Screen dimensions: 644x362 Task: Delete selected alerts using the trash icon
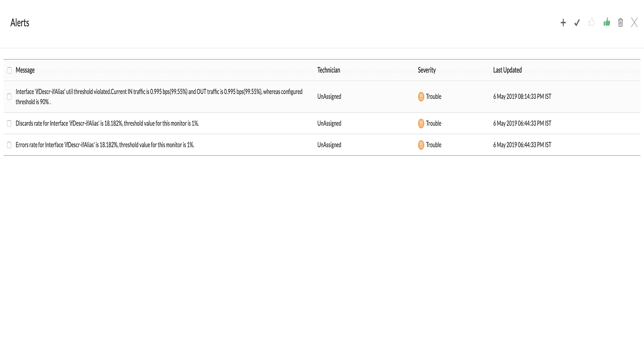620,22
